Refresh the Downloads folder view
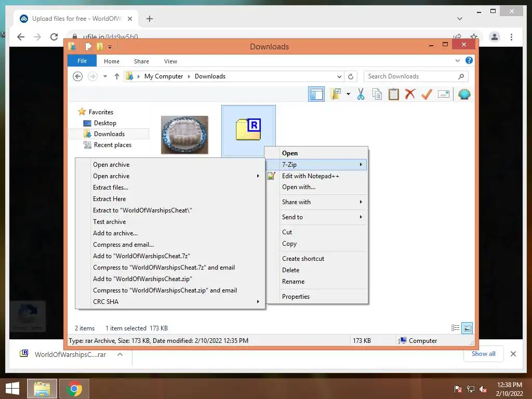 click(351, 76)
